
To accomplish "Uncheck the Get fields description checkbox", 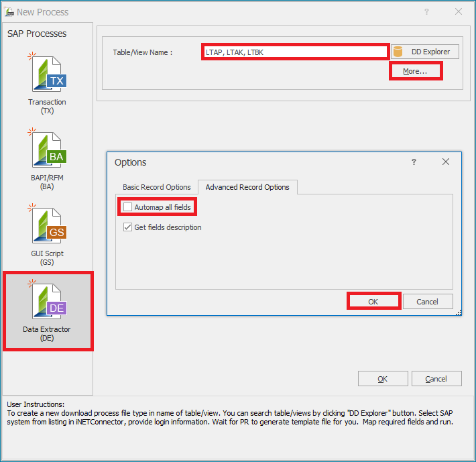I will point(128,227).
